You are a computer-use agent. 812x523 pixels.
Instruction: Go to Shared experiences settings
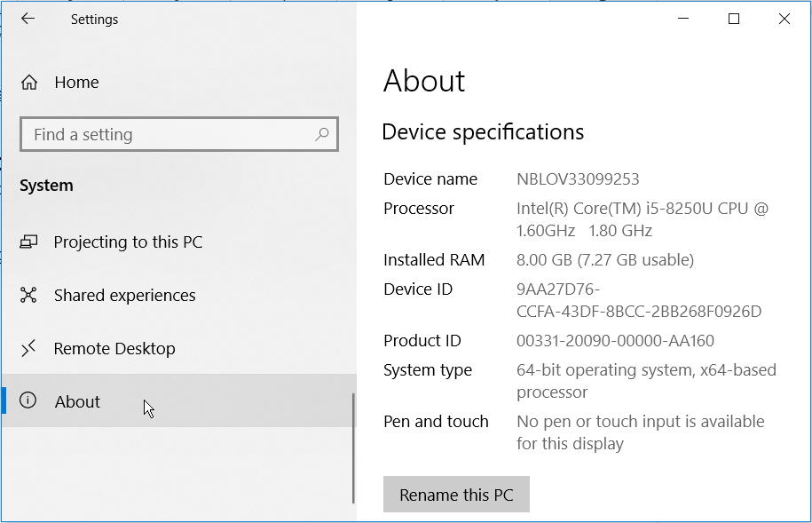[124, 295]
